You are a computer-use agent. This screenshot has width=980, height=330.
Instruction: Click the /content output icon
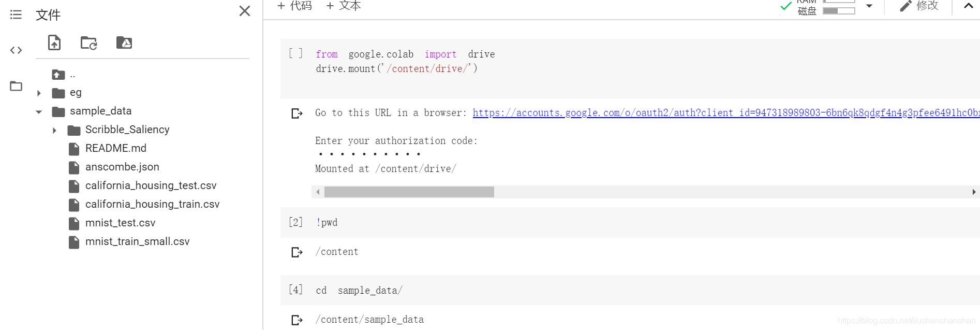coord(296,252)
